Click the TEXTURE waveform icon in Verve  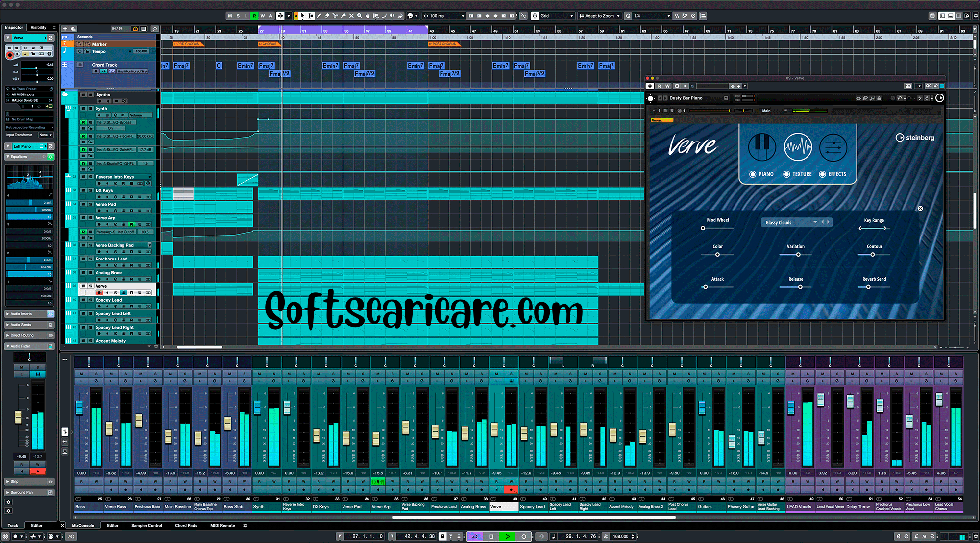coord(798,147)
